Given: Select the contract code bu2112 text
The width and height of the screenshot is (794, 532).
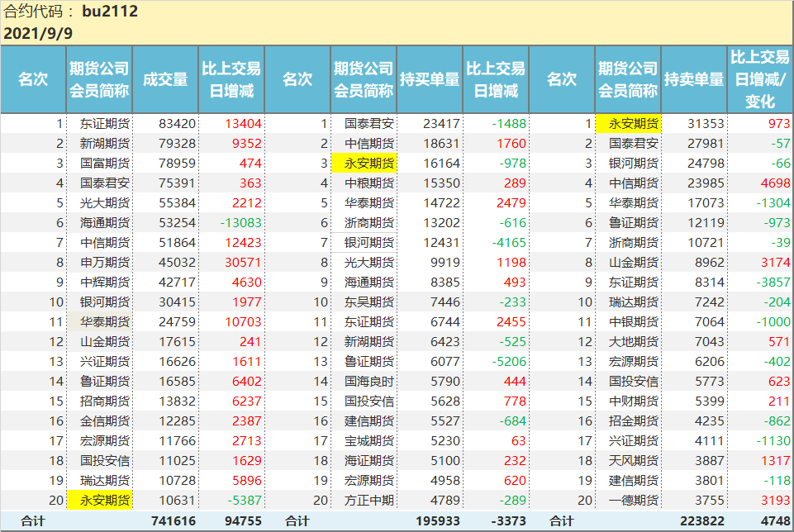Looking at the screenshot, I should tap(110, 11).
